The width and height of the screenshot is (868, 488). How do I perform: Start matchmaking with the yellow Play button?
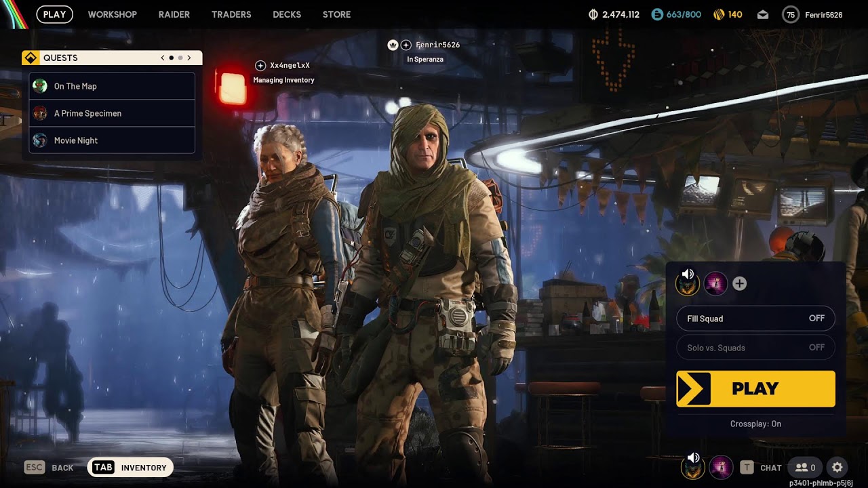click(x=755, y=388)
